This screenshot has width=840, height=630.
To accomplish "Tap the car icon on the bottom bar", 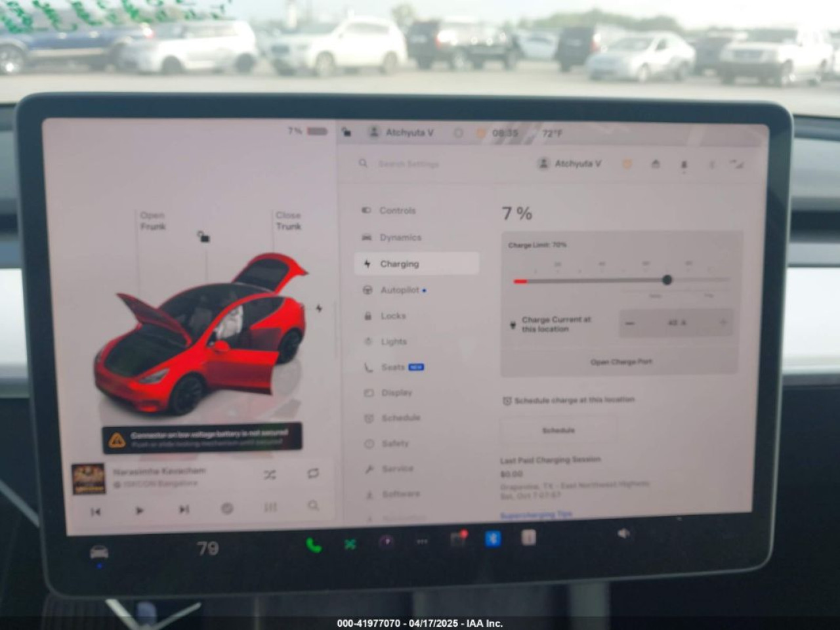I will click(99, 553).
